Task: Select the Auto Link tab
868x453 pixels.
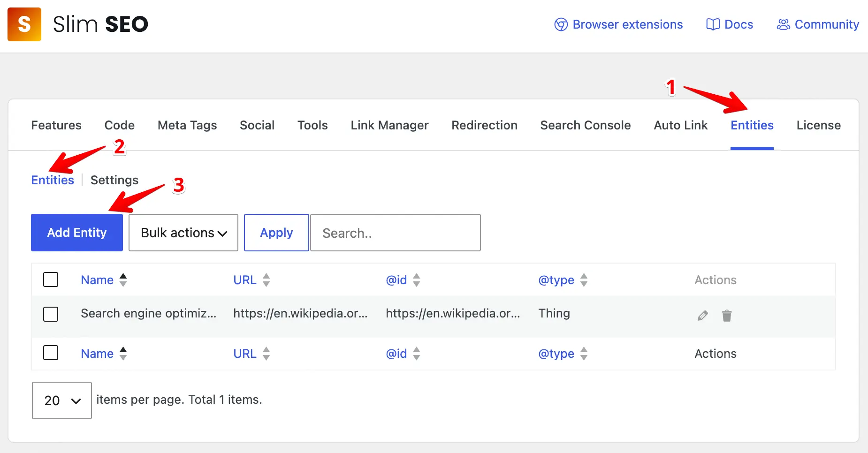Action: tap(681, 125)
